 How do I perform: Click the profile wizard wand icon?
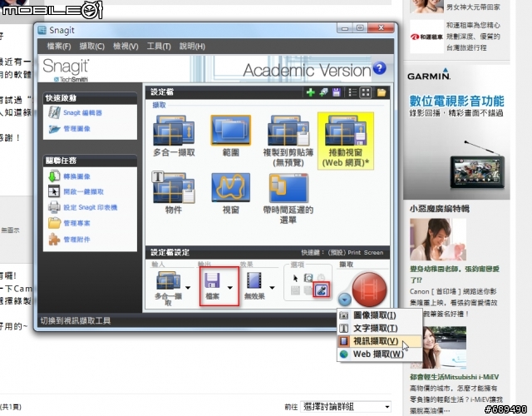click(x=323, y=92)
